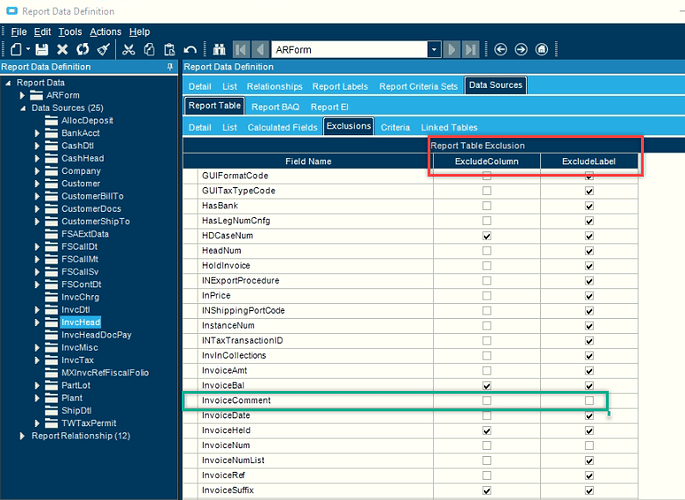This screenshot has width=685, height=500.
Task: Click the Field Name column header
Action: (x=308, y=161)
